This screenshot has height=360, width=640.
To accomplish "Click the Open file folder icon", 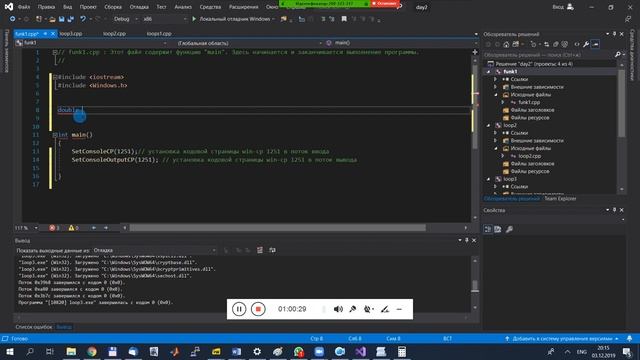I will (52, 19).
